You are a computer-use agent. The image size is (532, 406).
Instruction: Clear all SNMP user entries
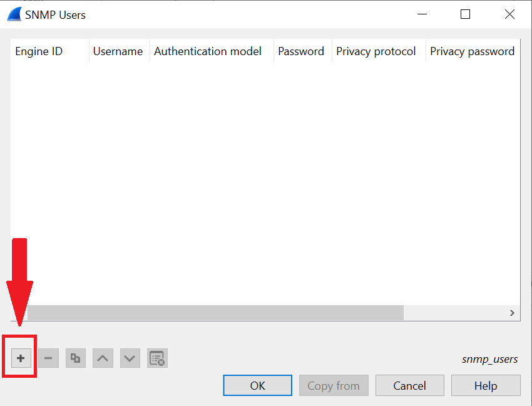pos(157,358)
